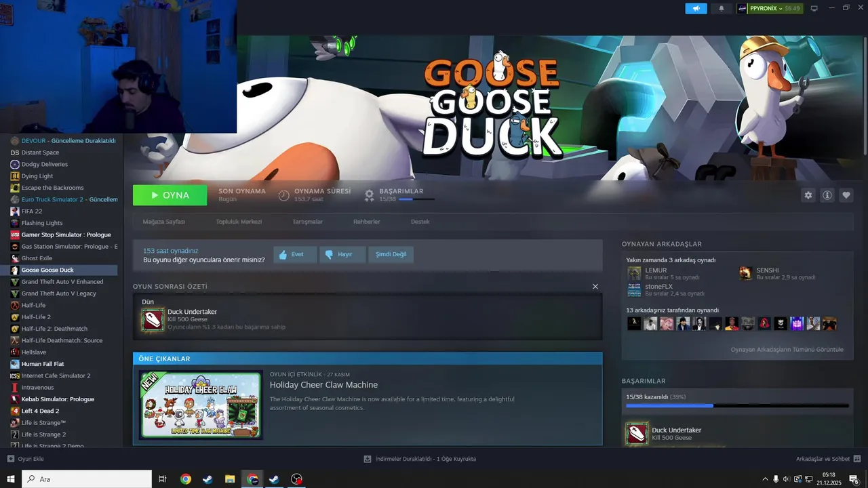Click Duck Undertaker icon in post-game summary
868x488 pixels.
pyautogui.click(x=153, y=319)
